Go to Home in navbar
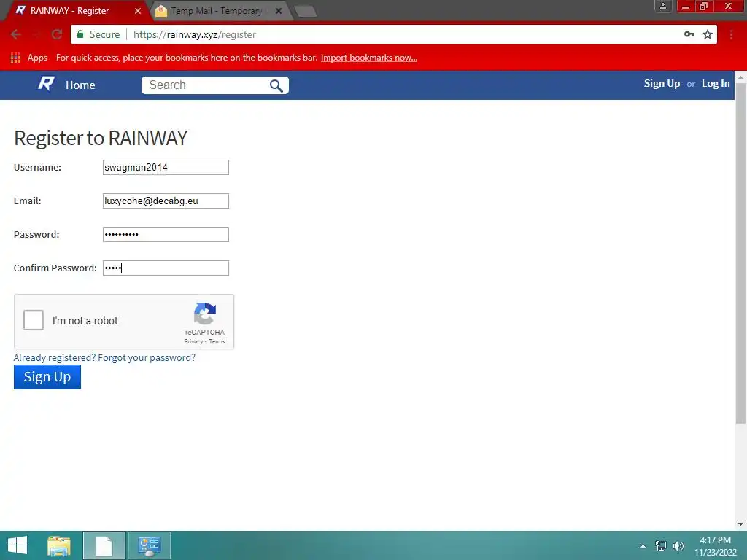 [80, 85]
